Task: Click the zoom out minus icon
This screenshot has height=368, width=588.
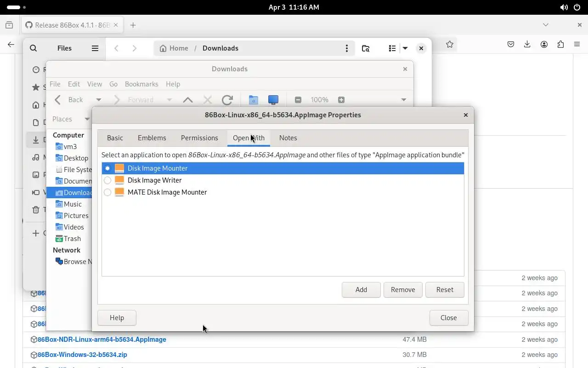Action: pyautogui.click(x=298, y=100)
